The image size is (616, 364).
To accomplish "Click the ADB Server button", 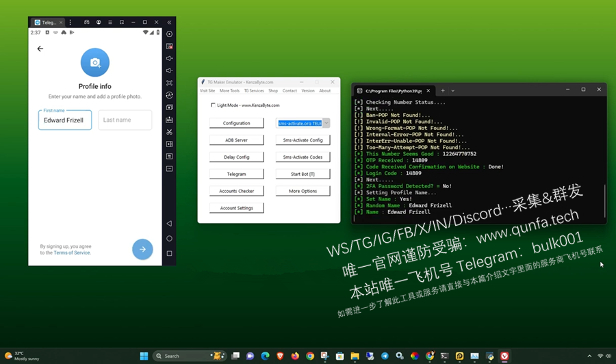I will [237, 140].
